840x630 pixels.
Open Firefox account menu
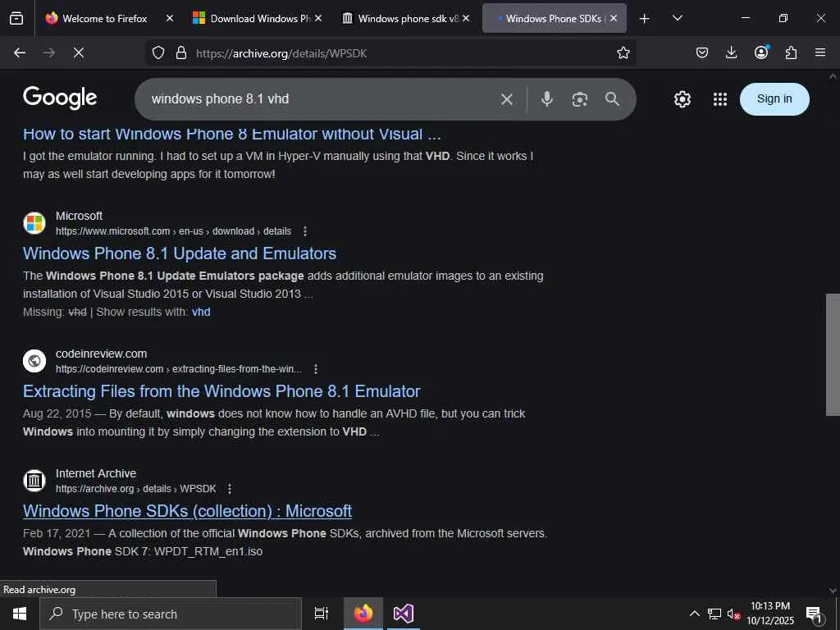761,52
